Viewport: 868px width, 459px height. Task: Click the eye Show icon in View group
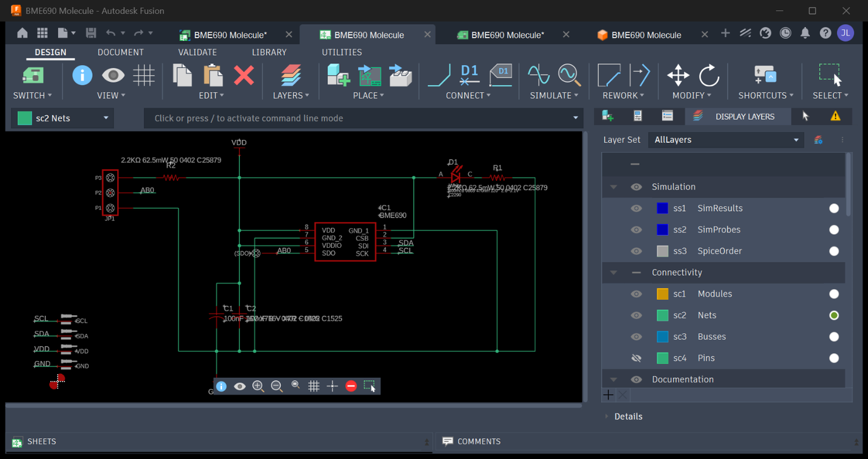113,76
